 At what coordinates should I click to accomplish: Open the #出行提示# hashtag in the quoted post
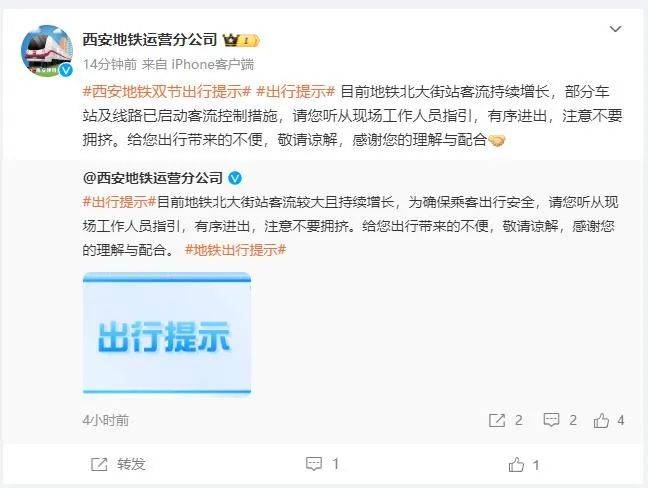click(x=119, y=202)
